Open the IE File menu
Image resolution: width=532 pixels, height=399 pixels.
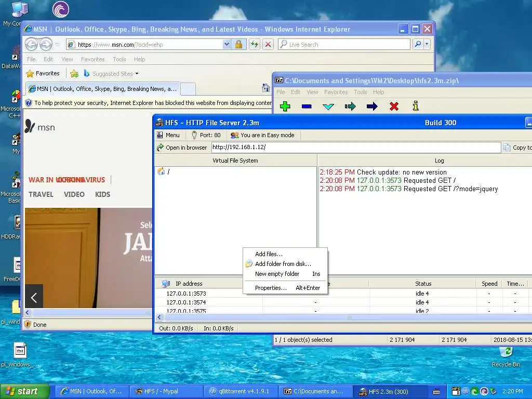click(31, 59)
